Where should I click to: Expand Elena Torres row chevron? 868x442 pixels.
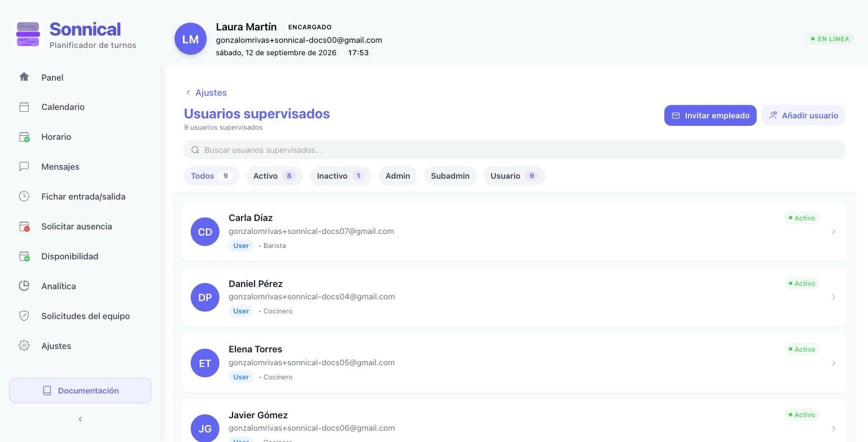click(834, 363)
